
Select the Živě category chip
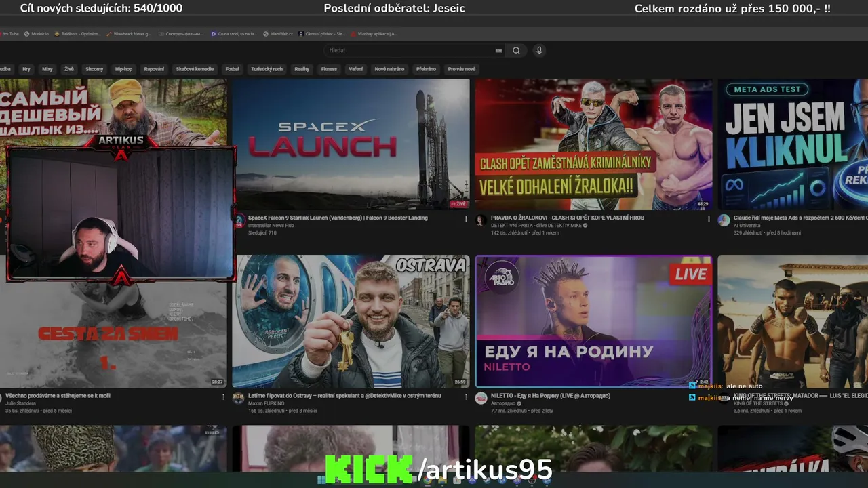tap(69, 69)
